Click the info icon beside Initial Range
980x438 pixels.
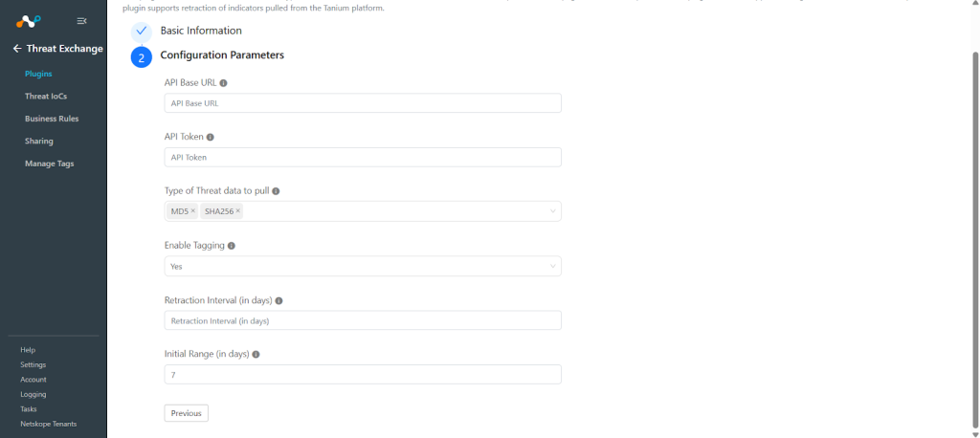point(256,354)
